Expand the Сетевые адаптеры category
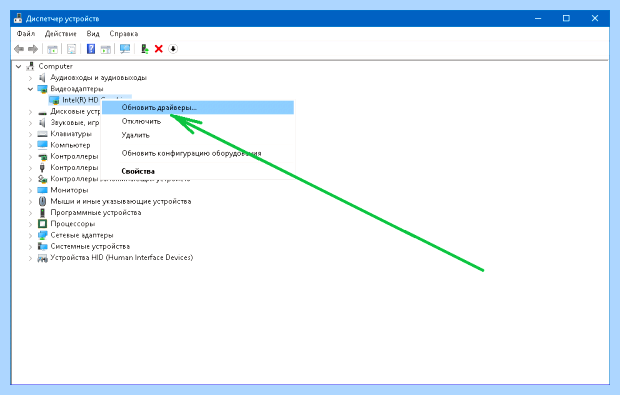Screen dimensions: 620x395 (30, 235)
